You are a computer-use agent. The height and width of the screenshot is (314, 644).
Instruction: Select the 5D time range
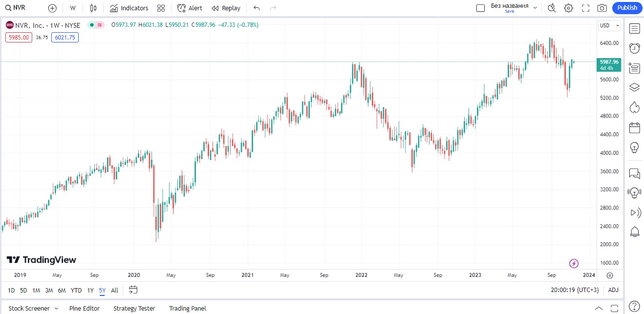tap(23, 290)
